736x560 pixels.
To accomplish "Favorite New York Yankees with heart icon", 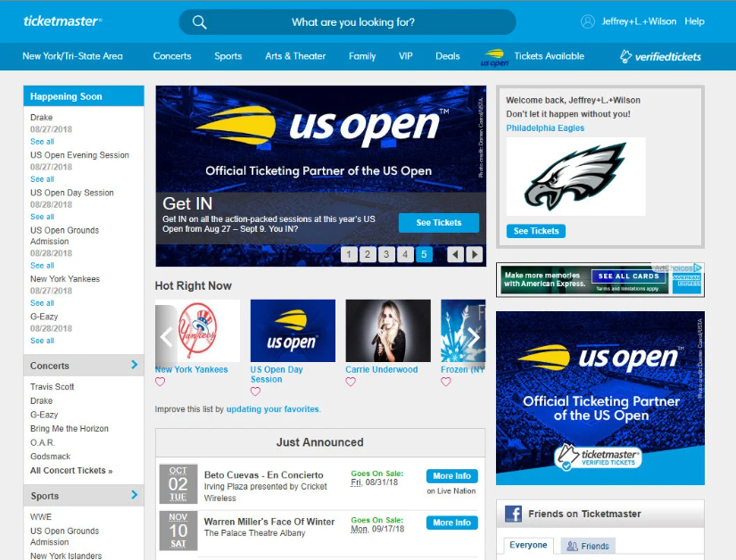I will point(161,382).
